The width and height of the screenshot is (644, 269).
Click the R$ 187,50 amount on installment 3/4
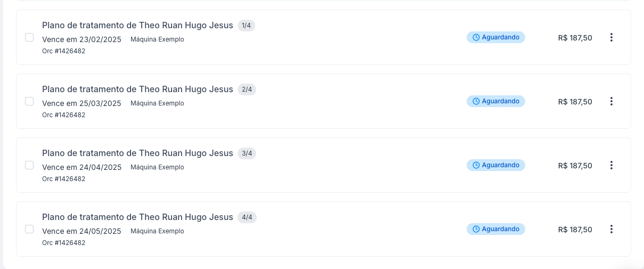pos(575,166)
